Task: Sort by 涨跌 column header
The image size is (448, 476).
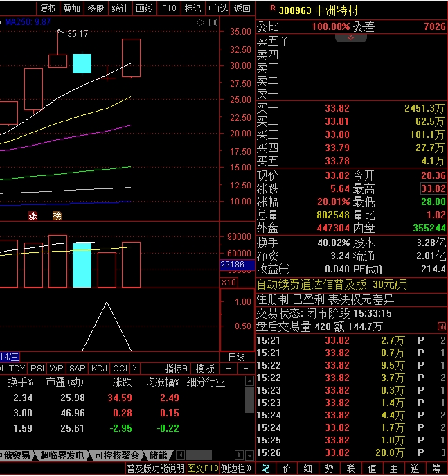Action: [x=122, y=382]
